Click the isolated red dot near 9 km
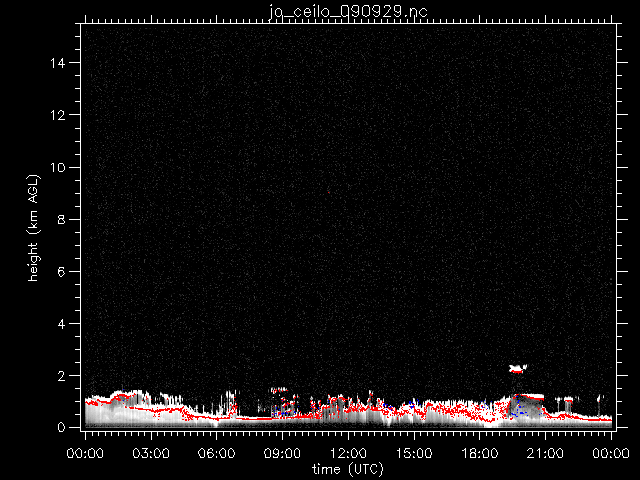 pyautogui.click(x=328, y=192)
